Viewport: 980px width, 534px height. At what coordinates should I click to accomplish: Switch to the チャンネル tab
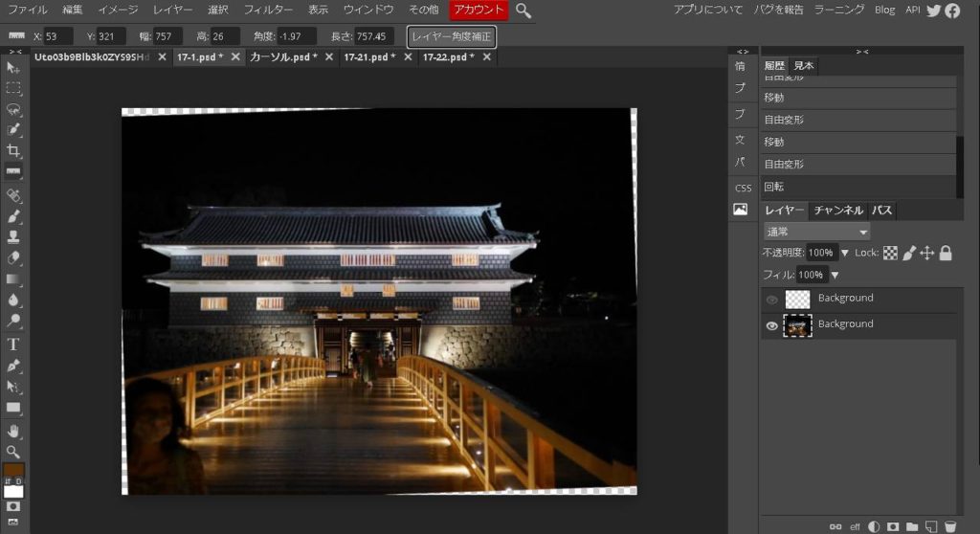point(838,211)
